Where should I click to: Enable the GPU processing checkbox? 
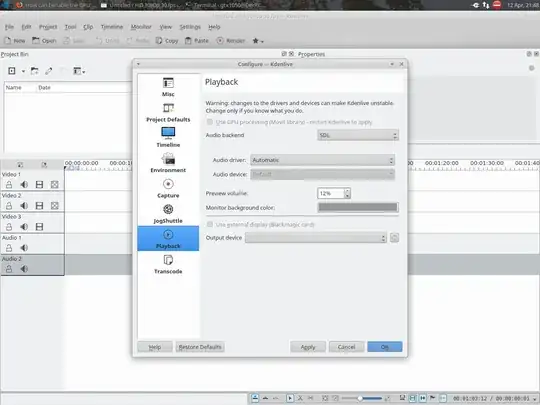(210, 122)
